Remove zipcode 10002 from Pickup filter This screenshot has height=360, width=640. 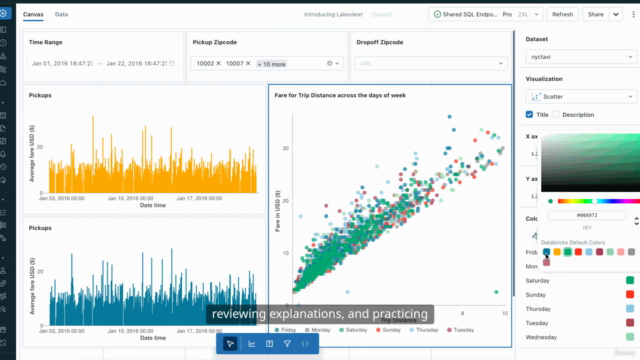218,63
